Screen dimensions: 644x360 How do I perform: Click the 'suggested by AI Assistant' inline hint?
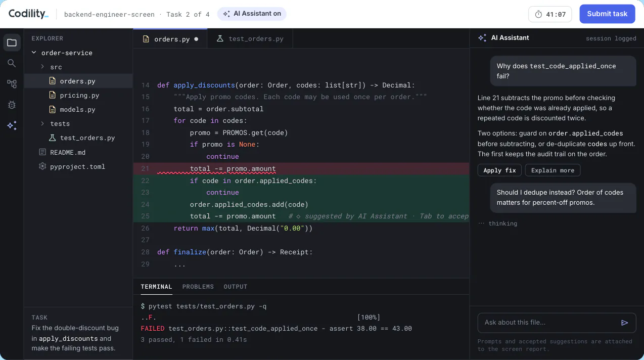(379, 216)
